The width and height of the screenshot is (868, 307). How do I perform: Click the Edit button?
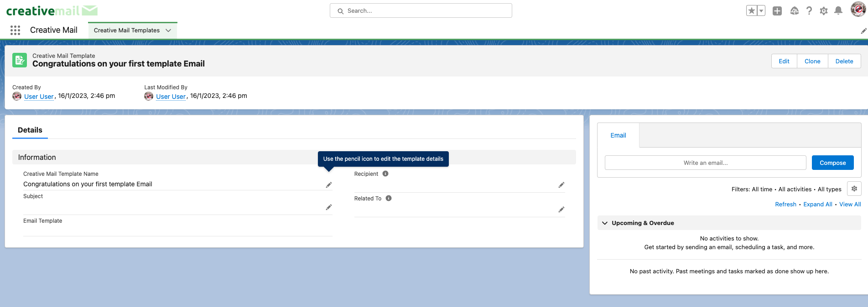784,61
